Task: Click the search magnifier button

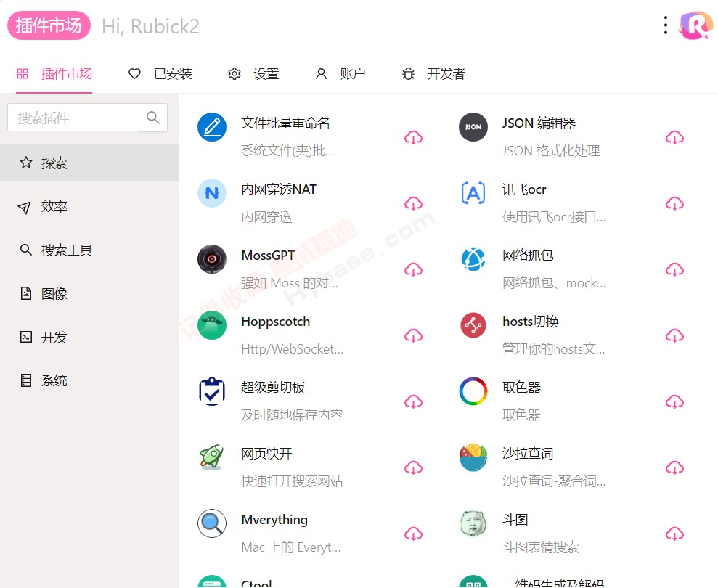Action: 153,118
